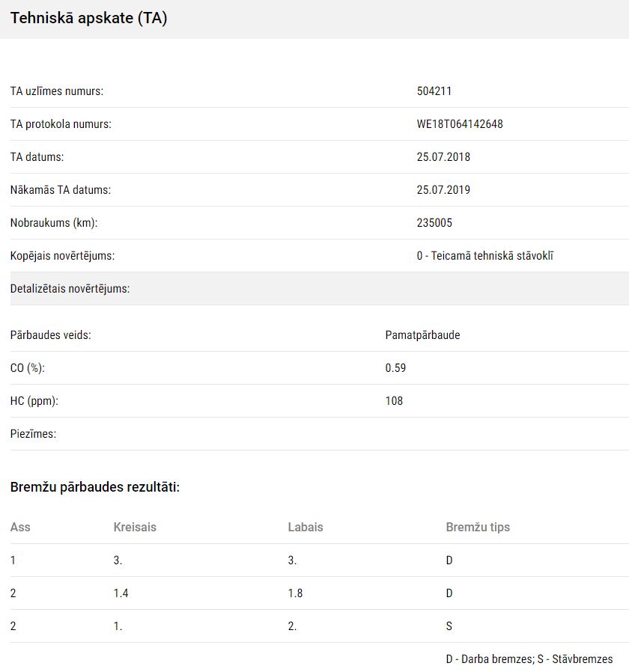Click the 'TA uzlīmes numurs:' label
The height and width of the screenshot is (672, 629).
[x=57, y=91]
